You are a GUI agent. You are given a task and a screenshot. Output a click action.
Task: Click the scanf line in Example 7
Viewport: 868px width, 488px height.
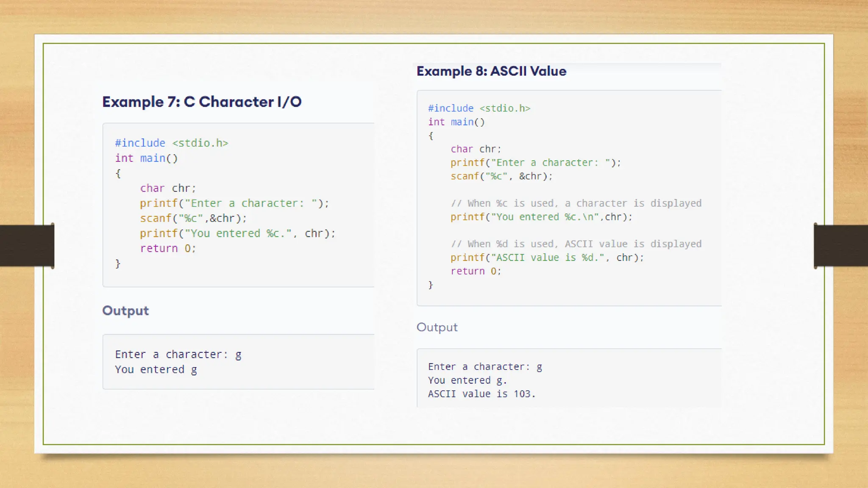pos(193,219)
